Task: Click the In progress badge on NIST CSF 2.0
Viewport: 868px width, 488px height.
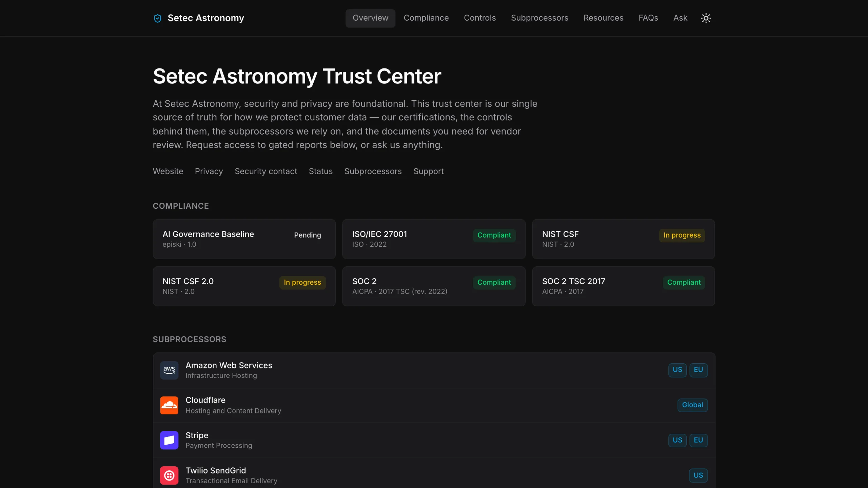Action: (x=302, y=282)
